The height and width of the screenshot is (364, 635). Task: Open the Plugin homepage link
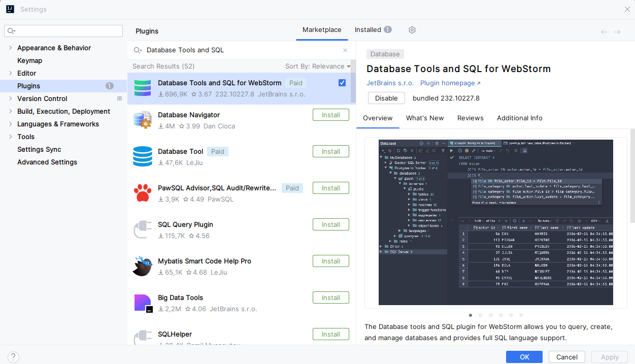coord(450,83)
